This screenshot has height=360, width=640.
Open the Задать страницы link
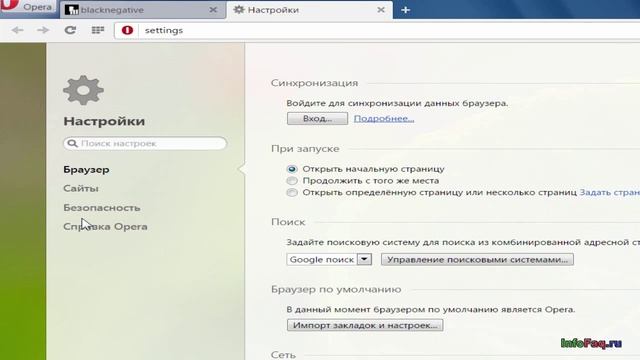click(610, 192)
